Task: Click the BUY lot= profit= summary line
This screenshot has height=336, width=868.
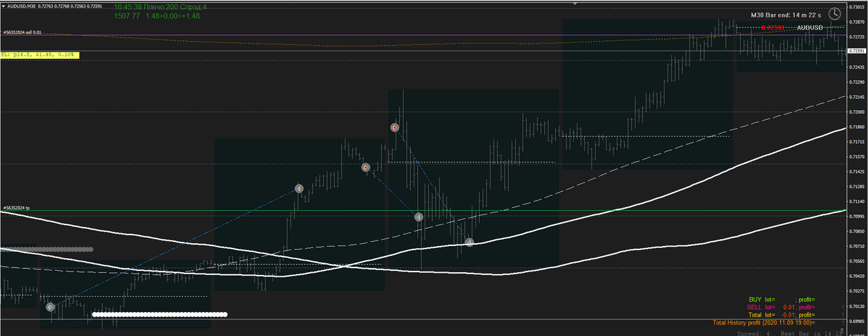Action: (782, 300)
